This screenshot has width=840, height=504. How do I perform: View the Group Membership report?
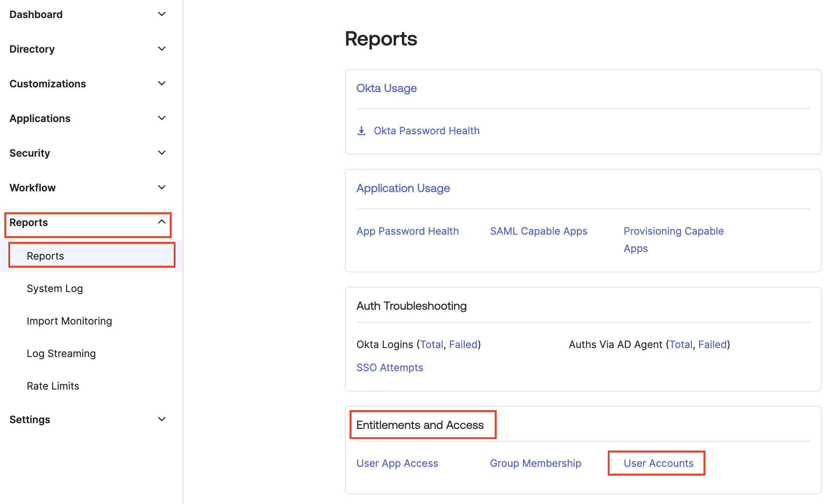(536, 463)
